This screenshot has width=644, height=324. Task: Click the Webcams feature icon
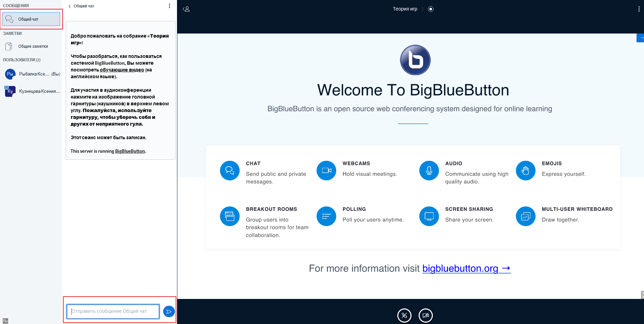point(326,171)
